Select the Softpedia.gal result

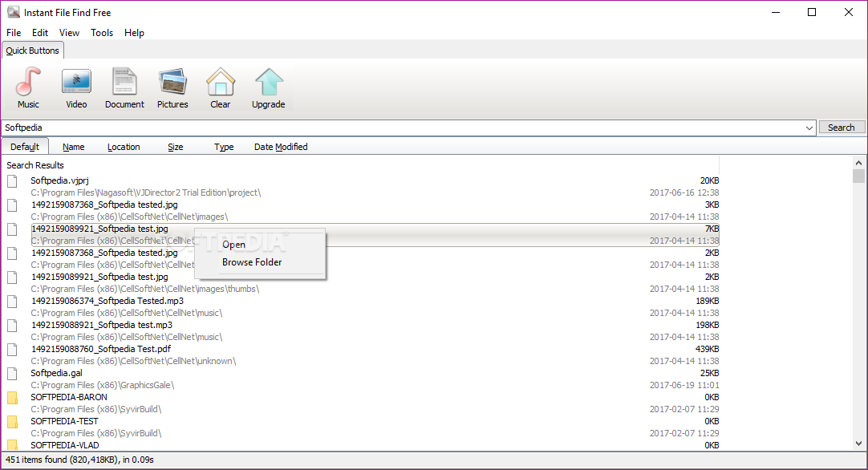[x=56, y=373]
